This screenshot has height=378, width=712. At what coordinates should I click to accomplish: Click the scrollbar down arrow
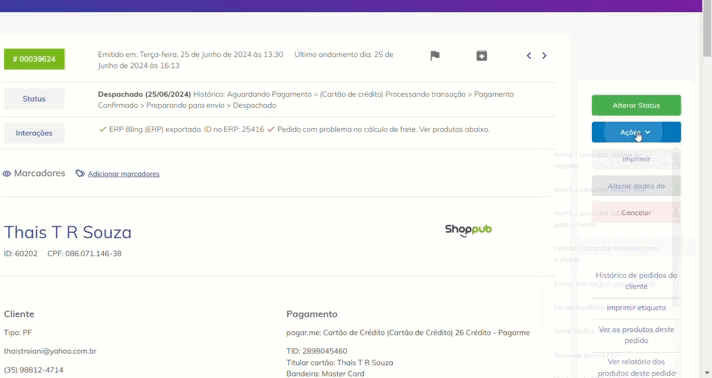tap(707, 373)
